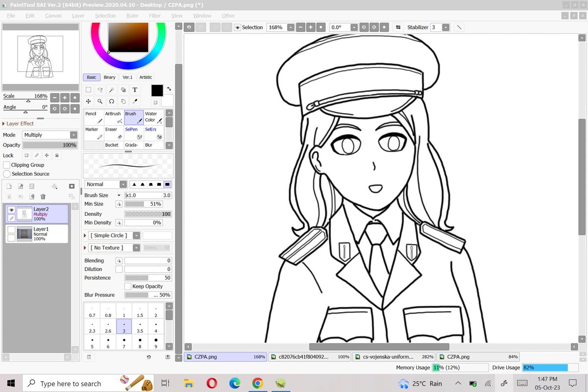The width and height of the screenshot is (588, 392).
Task: Select the Hand pan tool
Action: coord(123,102)
